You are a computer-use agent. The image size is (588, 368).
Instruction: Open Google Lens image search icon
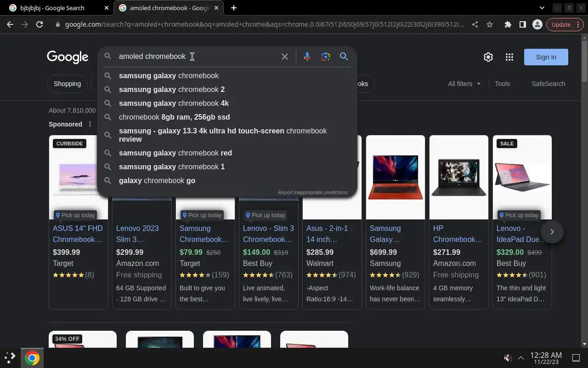[x=326, y=57]
